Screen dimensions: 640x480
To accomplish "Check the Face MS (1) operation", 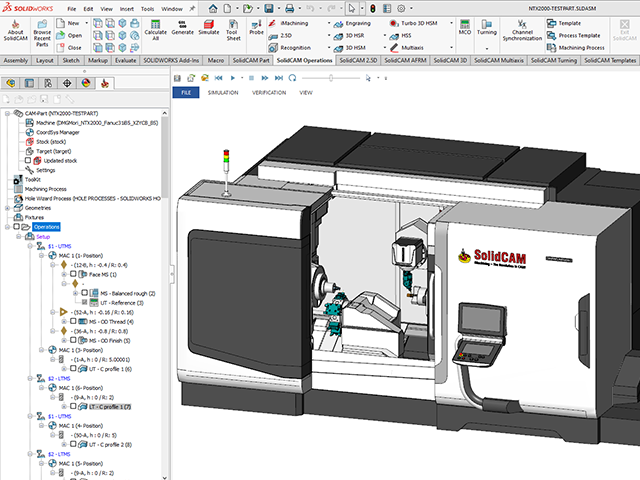I will (x=73, y=274).
